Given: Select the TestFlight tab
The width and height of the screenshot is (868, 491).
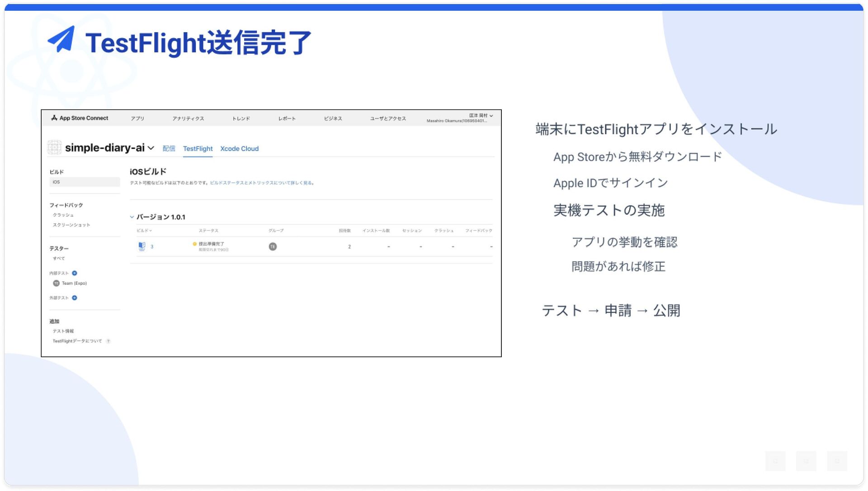Looking at the screenshot, I should click(198, 149).
